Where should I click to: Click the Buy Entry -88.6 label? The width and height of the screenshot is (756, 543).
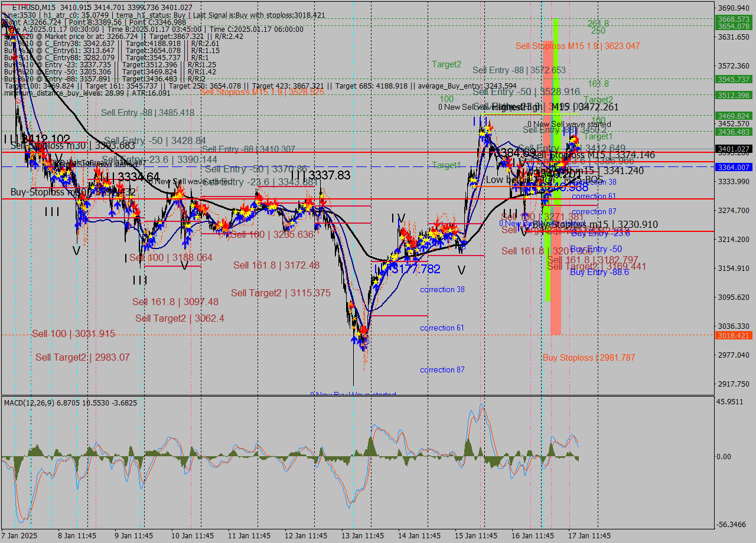[599, 272]
